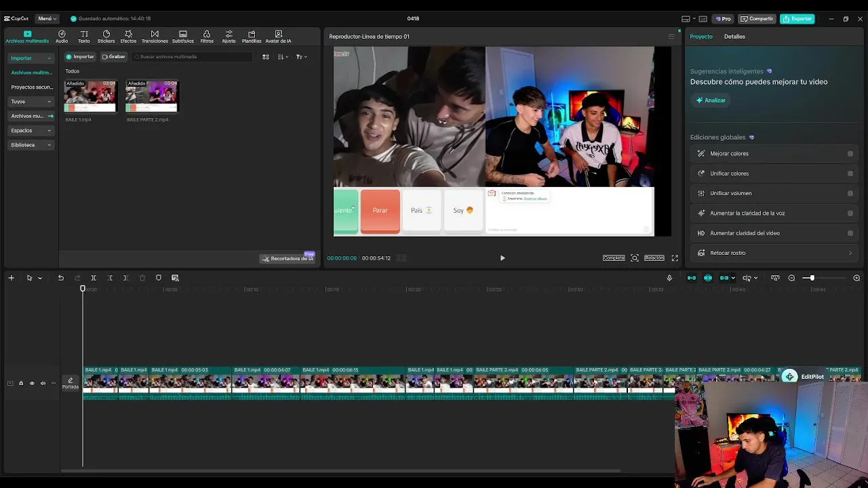Click the Analizar button
This screenshot has height=488, width=868.
point(711,100)
